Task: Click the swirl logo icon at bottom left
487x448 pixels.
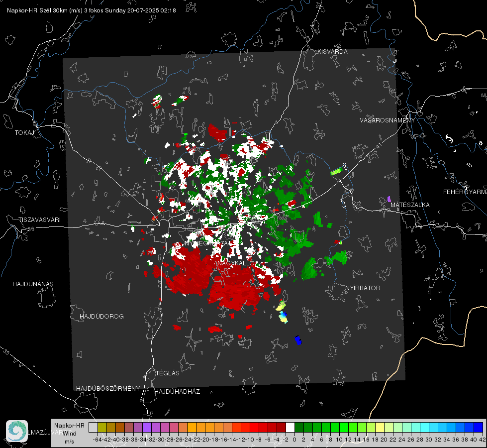Action: click(17, 431)
